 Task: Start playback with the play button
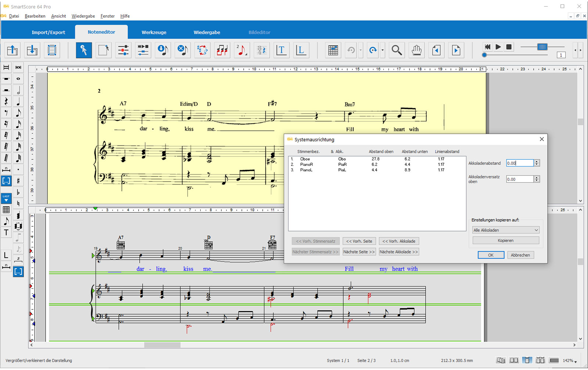pyautogui.click(x=498, y=47)
